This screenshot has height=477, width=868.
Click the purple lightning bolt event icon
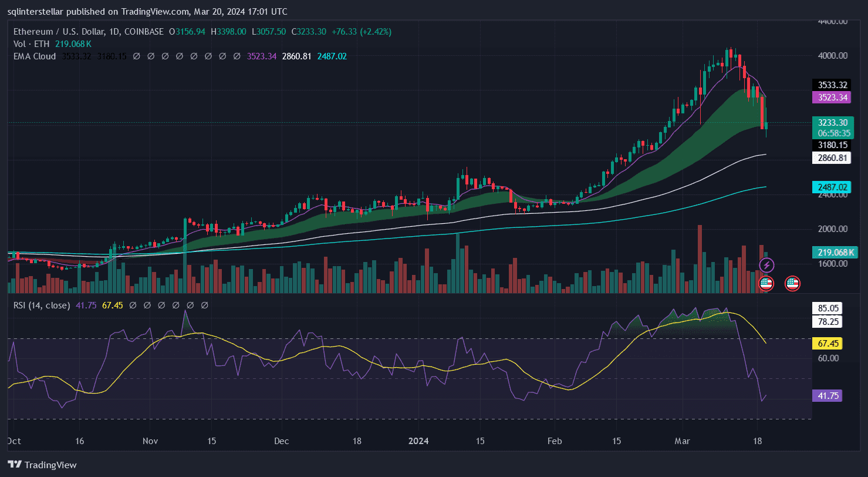point(766,266)
